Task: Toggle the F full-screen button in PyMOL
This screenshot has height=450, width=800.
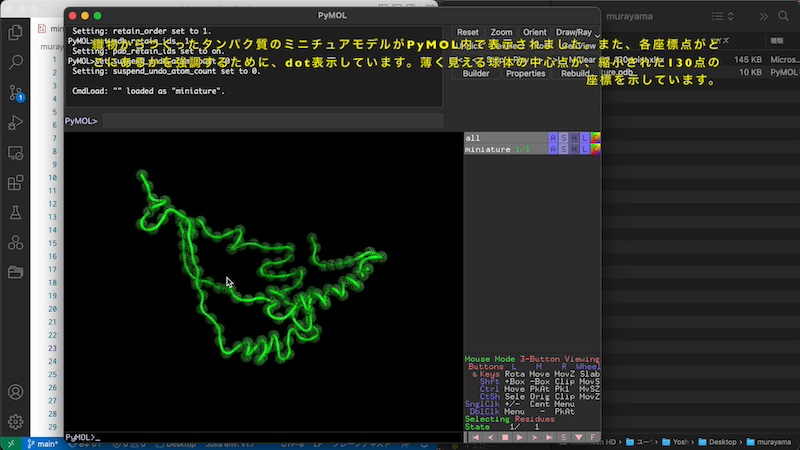Action: click(593, 437)
